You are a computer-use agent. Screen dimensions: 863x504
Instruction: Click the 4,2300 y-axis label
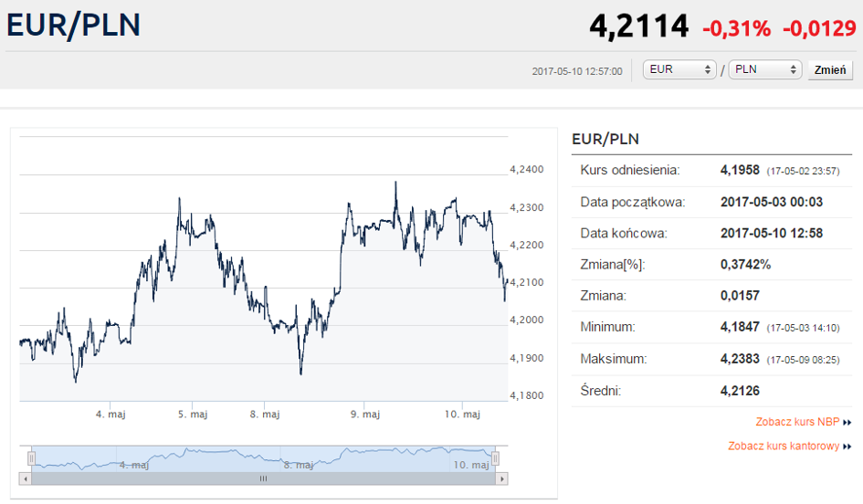point(527,207)
